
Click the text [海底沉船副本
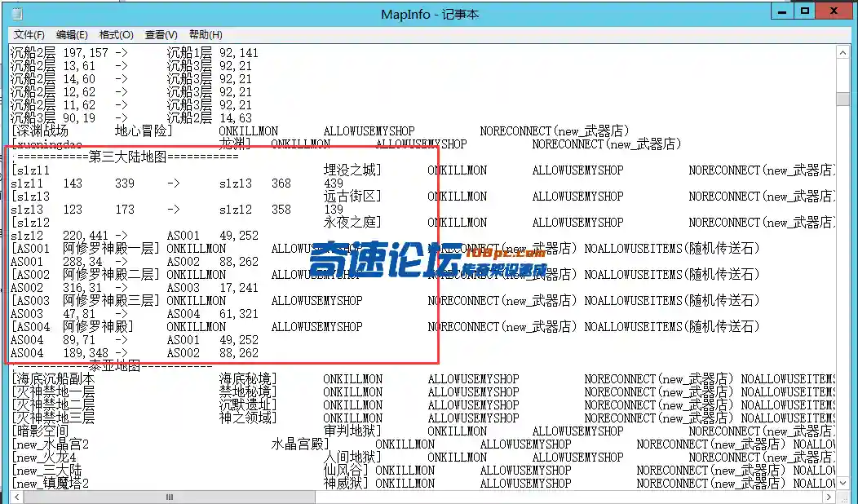pyautogui.click(x=53, y=379)
